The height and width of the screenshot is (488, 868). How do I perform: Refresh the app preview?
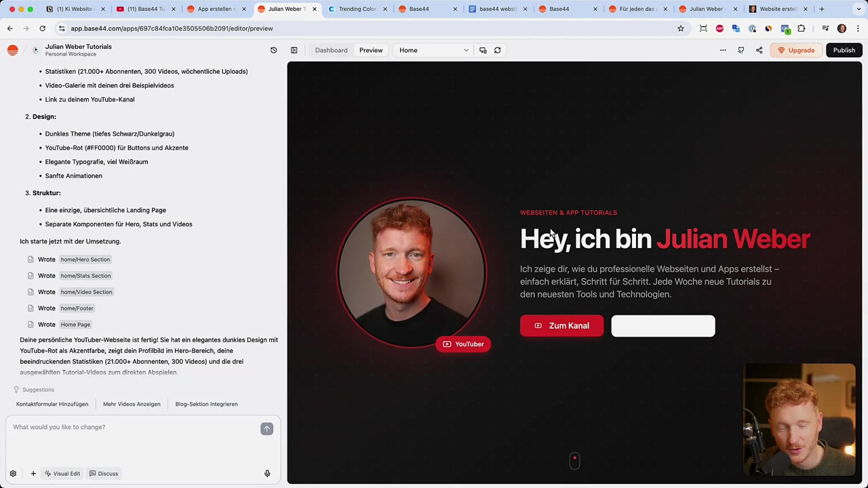[497, 50]
